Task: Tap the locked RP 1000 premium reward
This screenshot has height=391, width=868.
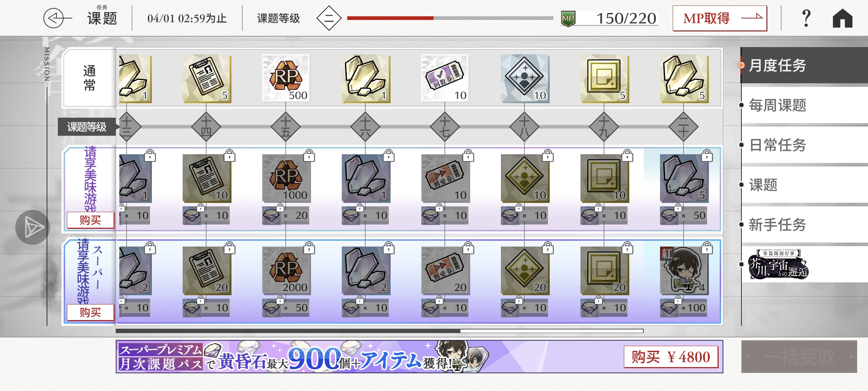Action: (286, 178)
